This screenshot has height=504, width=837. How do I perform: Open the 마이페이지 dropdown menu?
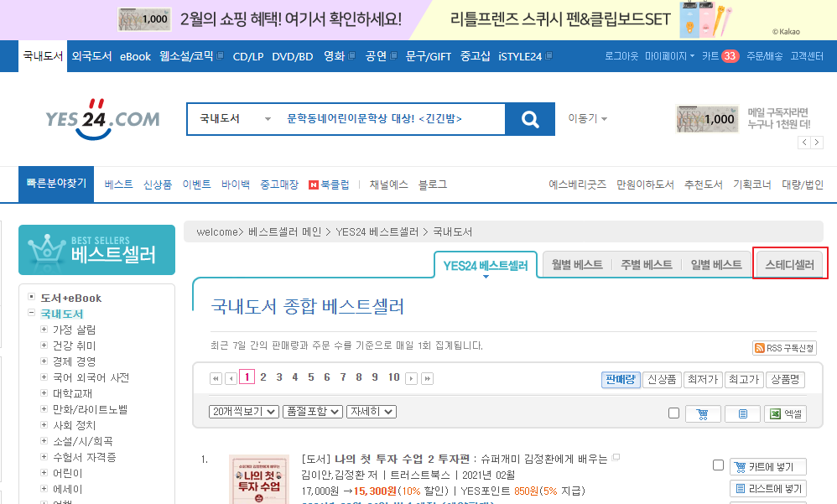click(669, 56)
